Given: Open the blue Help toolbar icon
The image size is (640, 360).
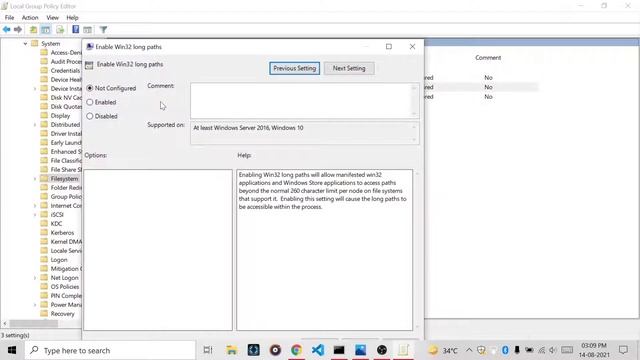Looking at the screenshot, I should tap(76, 29).
